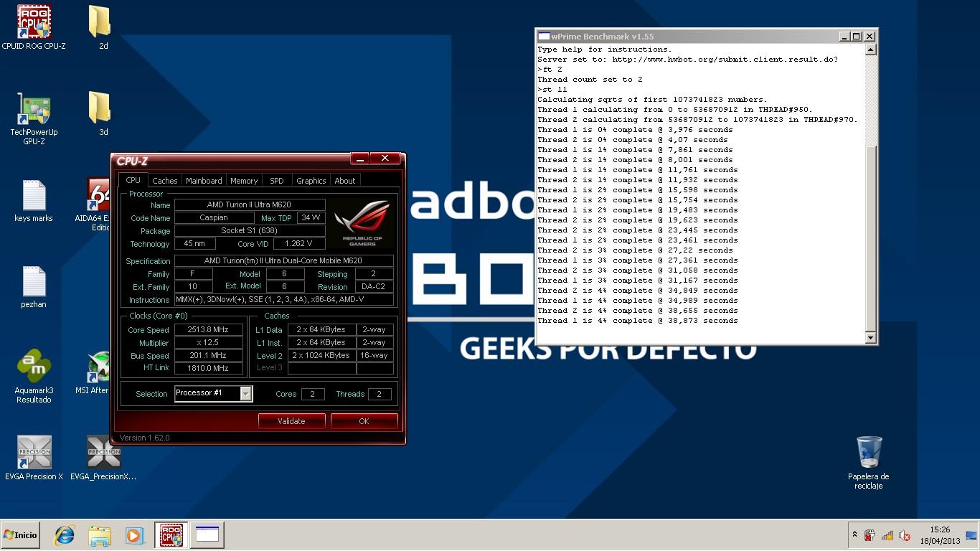Switch to the Mainboard tab in CPU-Z
Screen dimensions: 980x551
pos(204,181)
